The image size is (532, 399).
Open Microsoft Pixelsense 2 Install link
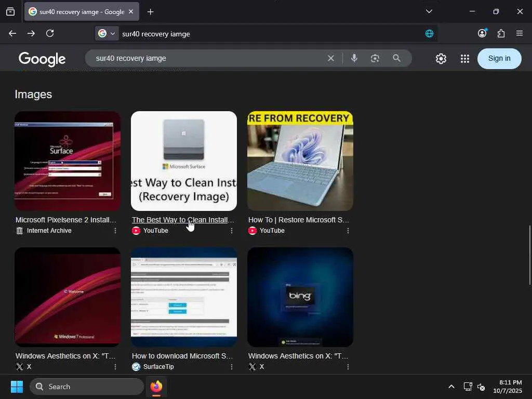[x=66, y=220]
